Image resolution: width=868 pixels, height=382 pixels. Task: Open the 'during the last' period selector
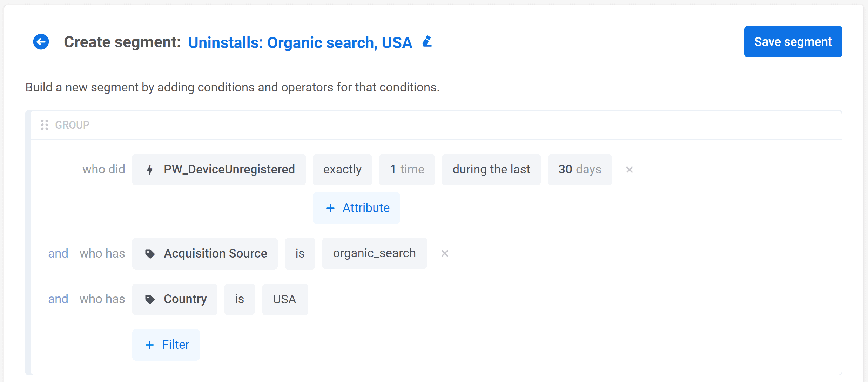(x=491, y=170)
